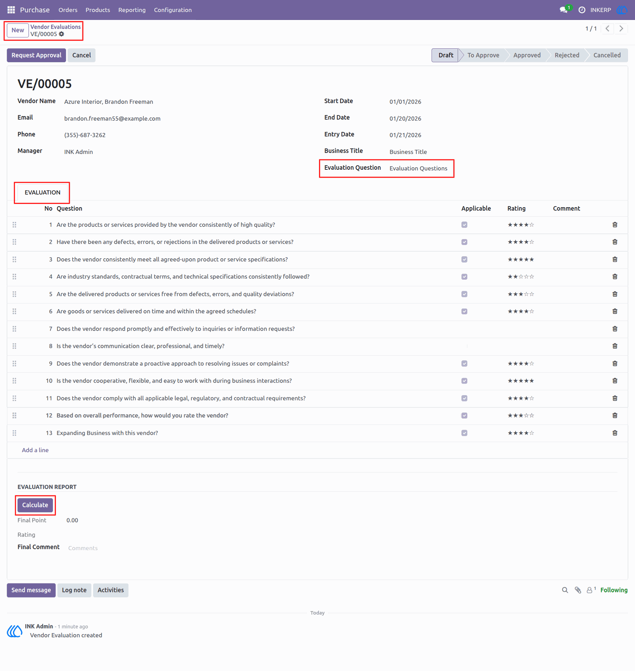Go to the next record arrow
The height and width of the screenshot is (672, 635).
(x=621, y=29)
